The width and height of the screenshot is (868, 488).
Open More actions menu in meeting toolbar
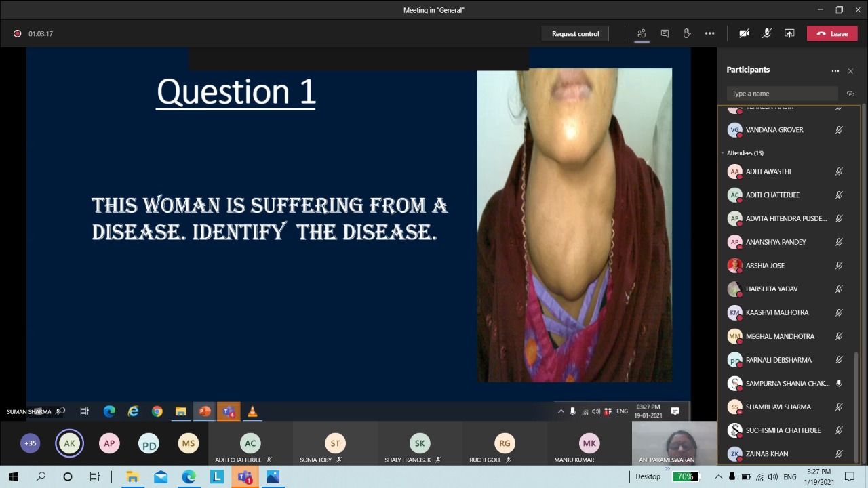[x=709, y=33]
